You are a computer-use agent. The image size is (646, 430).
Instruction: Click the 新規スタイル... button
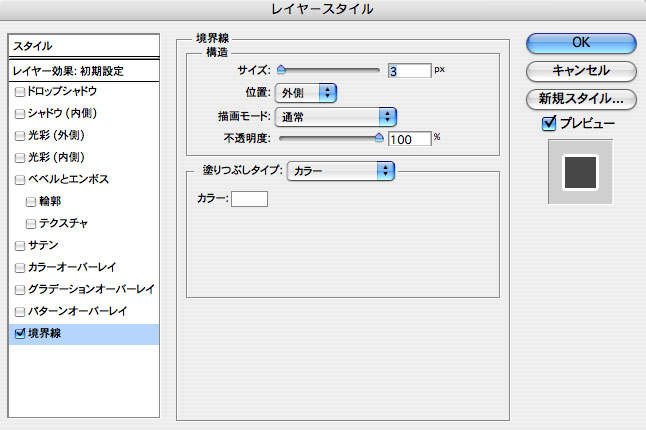580,99
